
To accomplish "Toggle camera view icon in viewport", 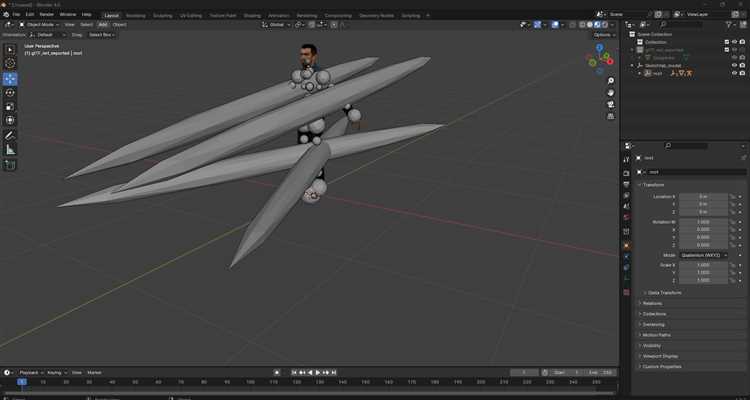I will [x=611, y=104].
